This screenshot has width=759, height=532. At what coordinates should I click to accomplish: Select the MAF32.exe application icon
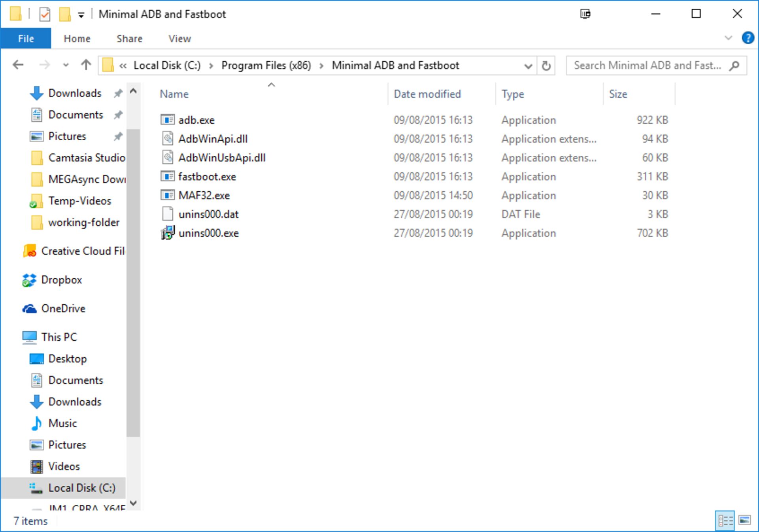pos(167,195)
